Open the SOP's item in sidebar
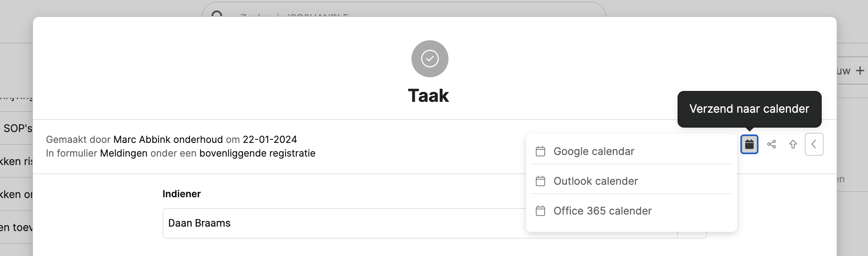The height and width of the screenshot is (256, 868). tap(17, 128)
